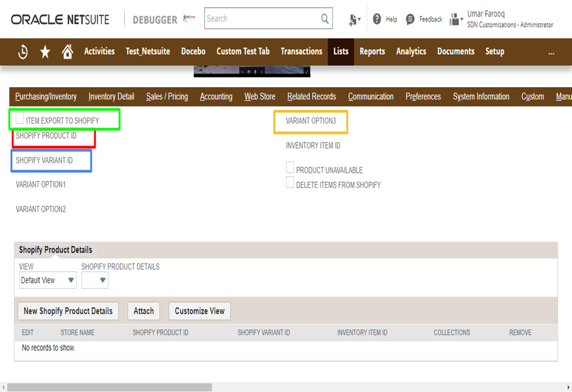Click the Feedback speech bubble icon

410,19
